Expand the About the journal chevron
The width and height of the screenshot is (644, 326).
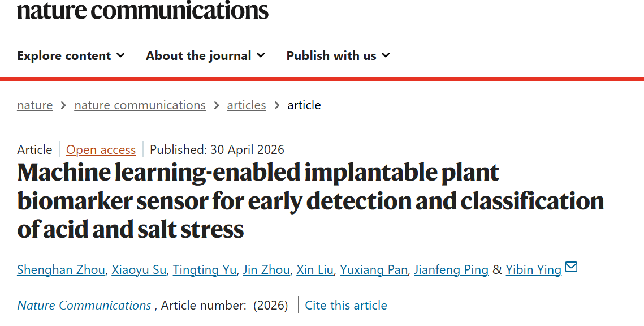pos(261,55)
